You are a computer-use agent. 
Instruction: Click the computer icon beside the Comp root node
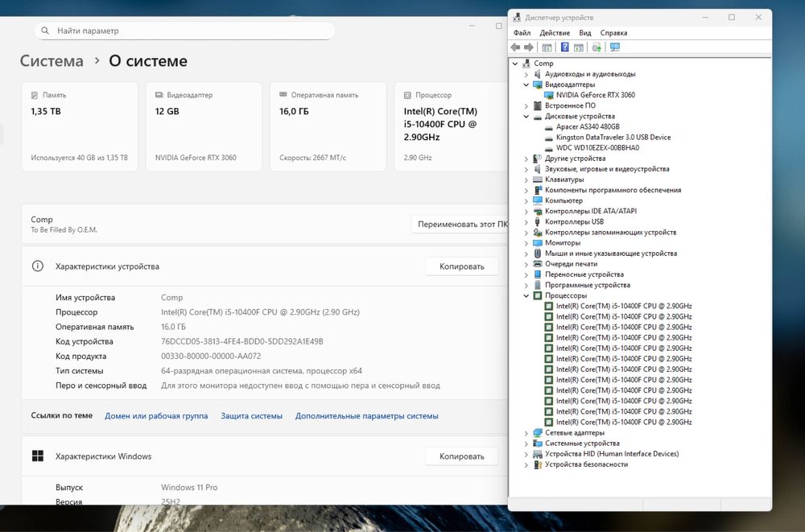click(x=526, y=63)
